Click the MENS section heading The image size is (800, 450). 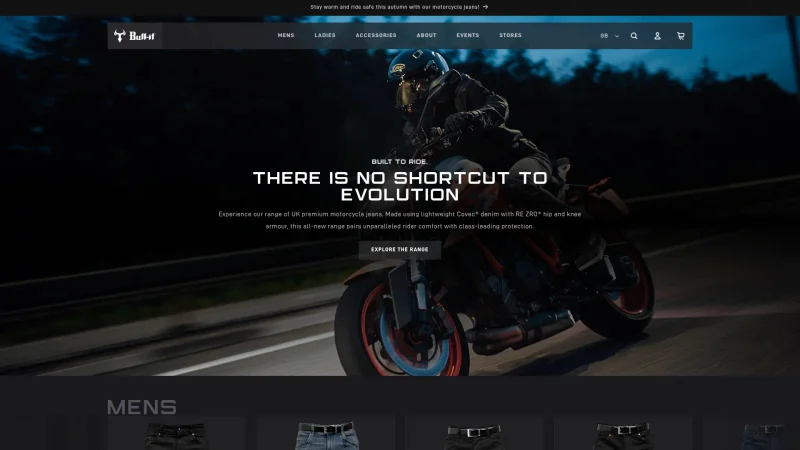(142, 407)
